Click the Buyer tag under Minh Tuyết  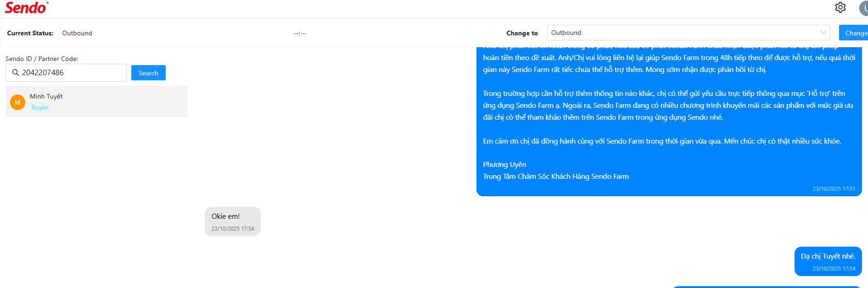pos(40,107)
